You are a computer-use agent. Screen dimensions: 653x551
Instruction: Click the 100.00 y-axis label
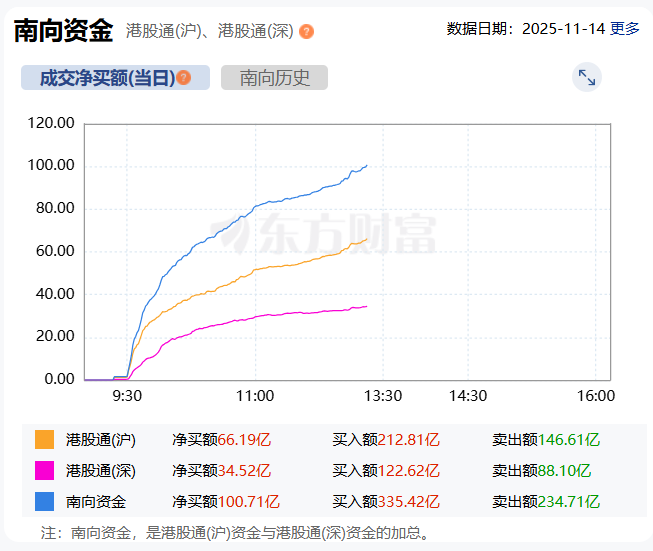click(51, 165)
